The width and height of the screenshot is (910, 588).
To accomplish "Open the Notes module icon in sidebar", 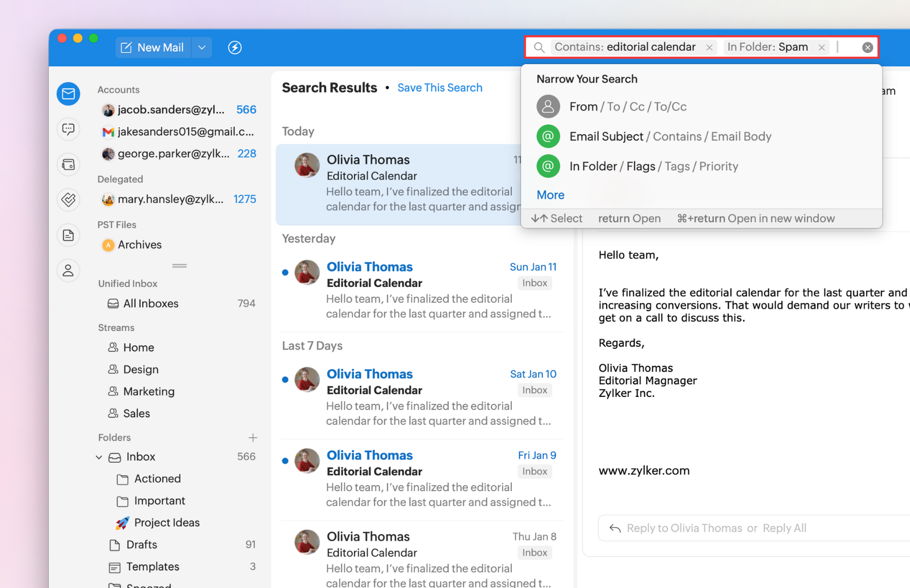I will point(68,235).
